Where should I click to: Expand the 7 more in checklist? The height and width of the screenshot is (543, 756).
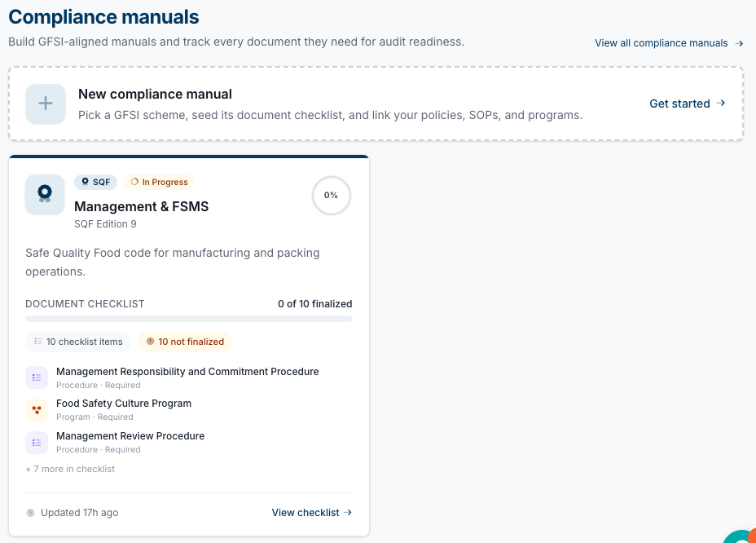coord(70,469)
